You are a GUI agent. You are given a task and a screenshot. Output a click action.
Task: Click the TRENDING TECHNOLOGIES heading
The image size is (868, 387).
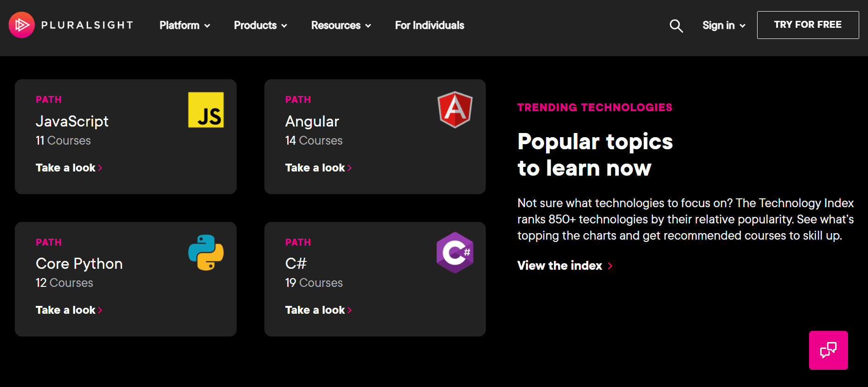595,108
